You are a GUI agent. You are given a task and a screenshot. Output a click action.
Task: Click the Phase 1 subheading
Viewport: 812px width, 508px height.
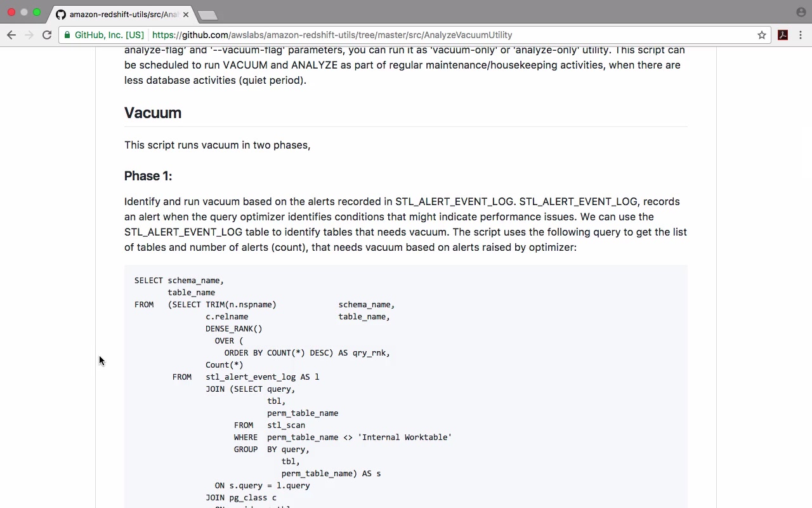pyautogui.click(x=148, y=176)
